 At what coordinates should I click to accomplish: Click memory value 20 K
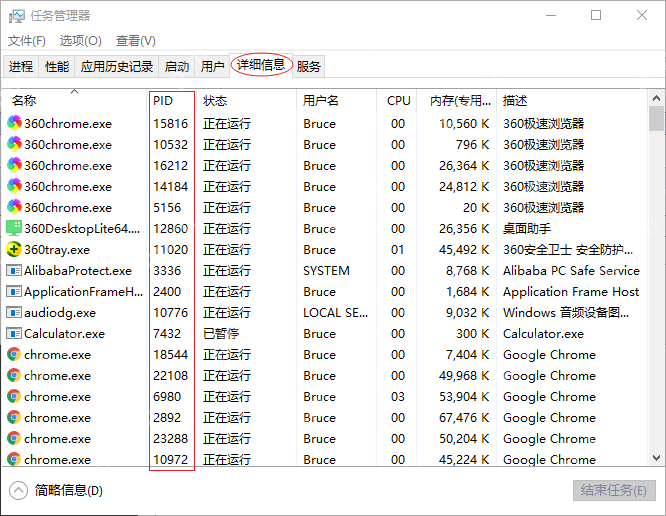[x=476, y=208]
